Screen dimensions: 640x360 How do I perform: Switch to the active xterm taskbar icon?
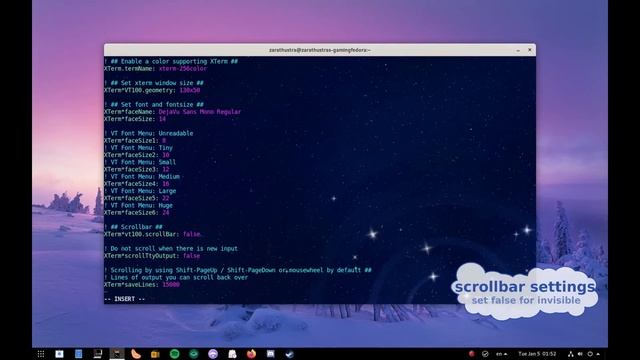[117, 354]
